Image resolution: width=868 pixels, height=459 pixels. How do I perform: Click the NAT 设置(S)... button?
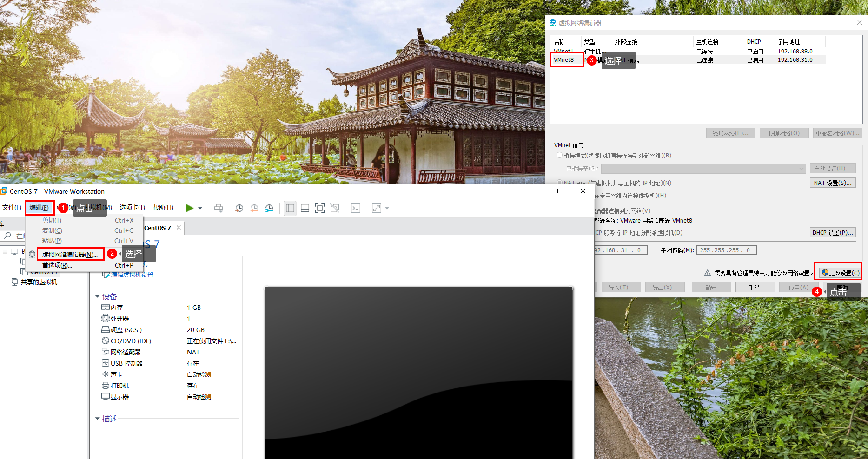pos(833,183)
